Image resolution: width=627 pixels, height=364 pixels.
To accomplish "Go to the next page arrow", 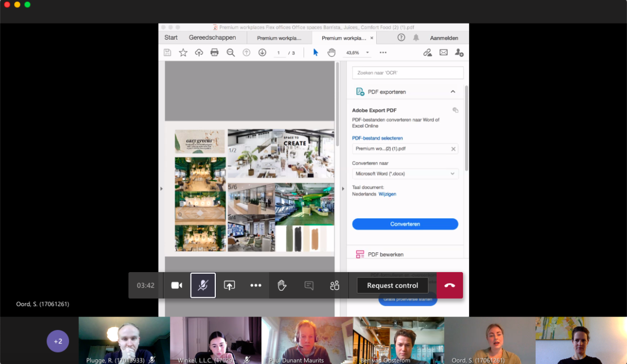I will [262, 52].
